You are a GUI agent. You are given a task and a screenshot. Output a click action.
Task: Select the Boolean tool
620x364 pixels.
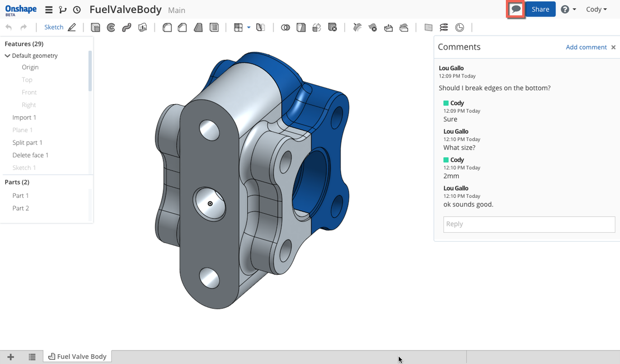pyautogui.click(x=285, y=27)
